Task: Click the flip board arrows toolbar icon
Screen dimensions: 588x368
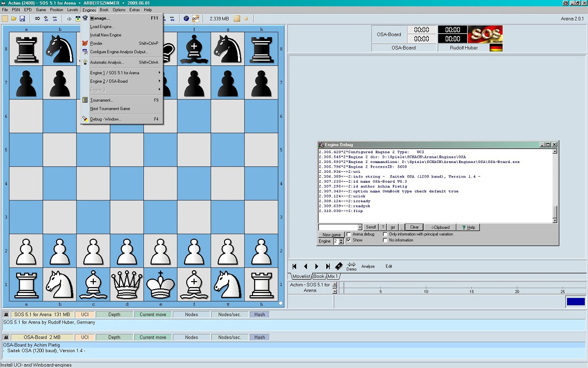Action: [69, 19]
